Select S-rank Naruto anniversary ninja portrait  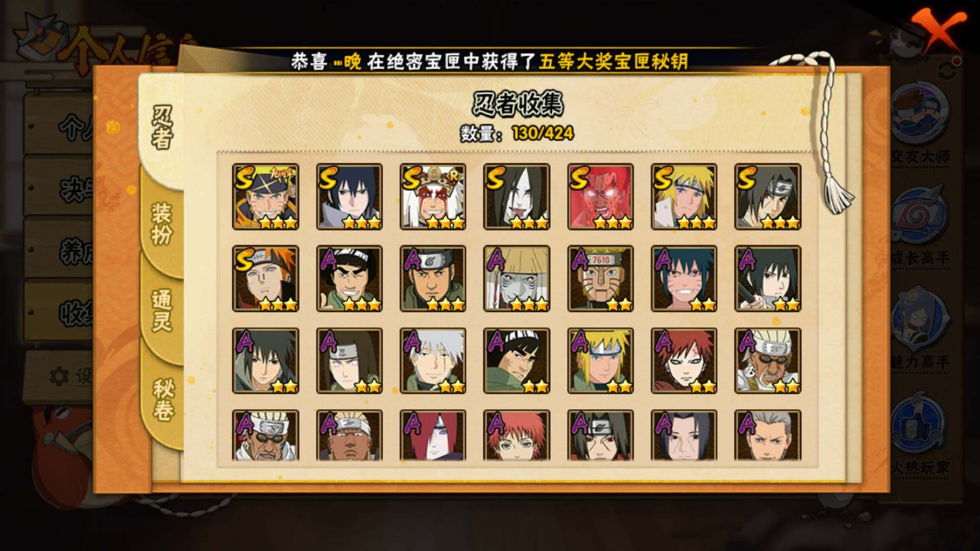coord(265,197)
